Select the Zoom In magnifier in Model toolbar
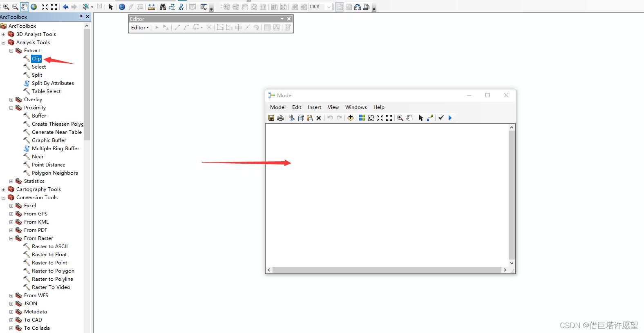This screenshot has height=333, width=644. 400,118
